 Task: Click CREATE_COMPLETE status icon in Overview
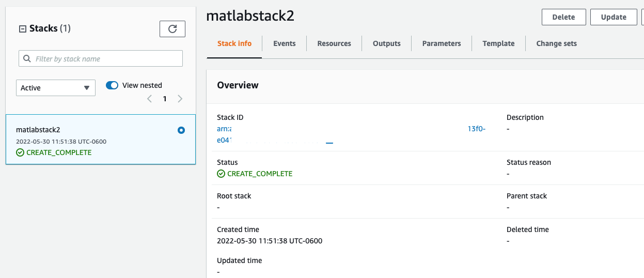point(221,174)
